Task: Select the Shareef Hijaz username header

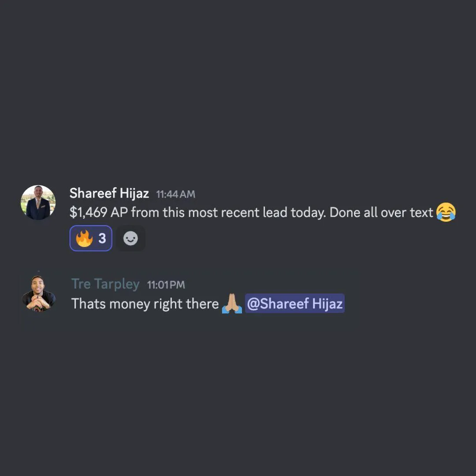Action: 109,193
